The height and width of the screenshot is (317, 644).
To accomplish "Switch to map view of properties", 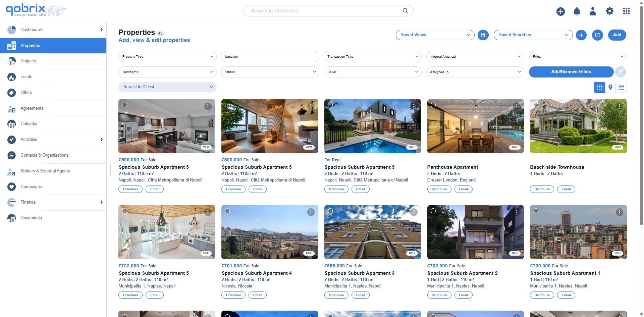I will tap(610, 87).
